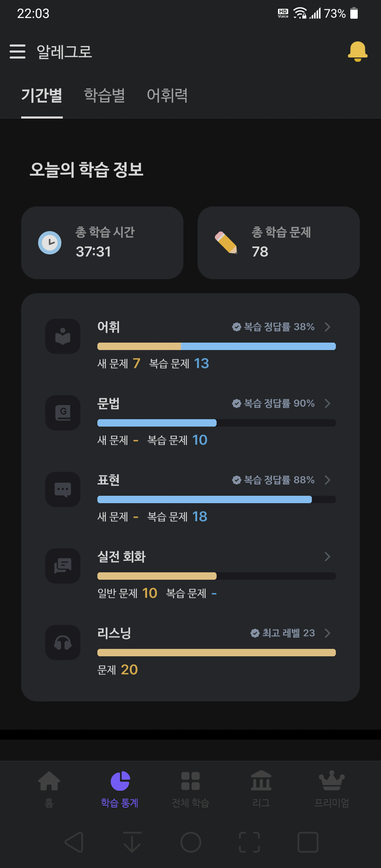Tap the listening (리스닝) headphones icon

point(63,643)
